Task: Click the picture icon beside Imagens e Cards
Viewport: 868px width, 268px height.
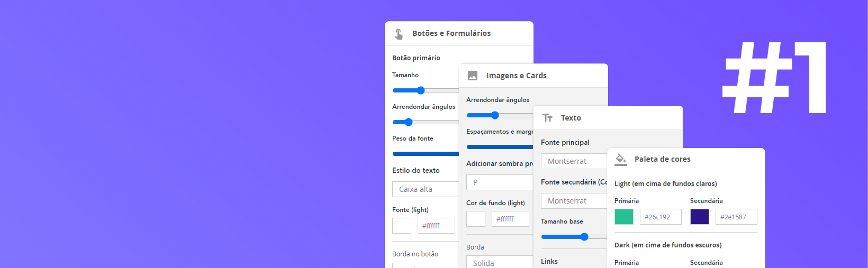Action: coord(473,76)
